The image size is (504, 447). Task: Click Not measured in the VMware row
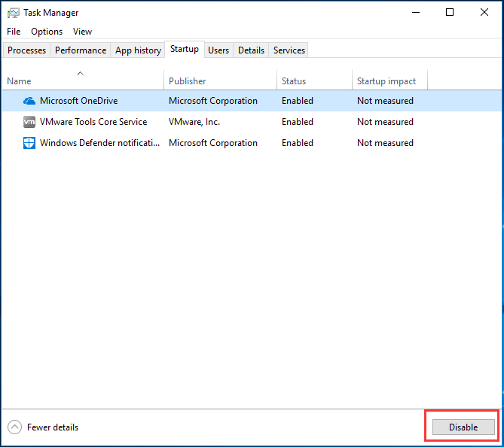(385, 122)
